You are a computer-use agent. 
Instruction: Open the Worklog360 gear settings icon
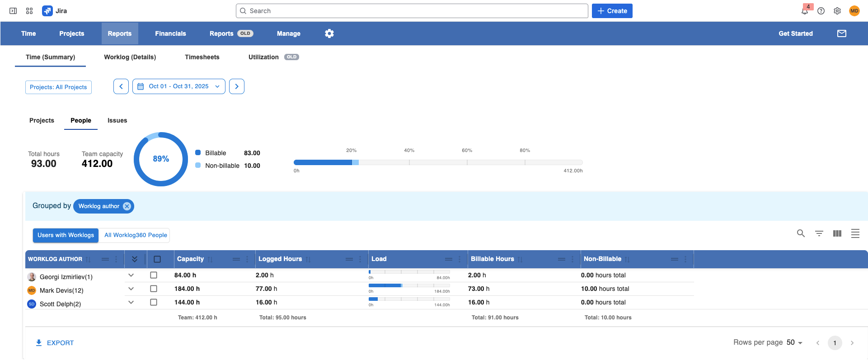click(x=329, y=33)
